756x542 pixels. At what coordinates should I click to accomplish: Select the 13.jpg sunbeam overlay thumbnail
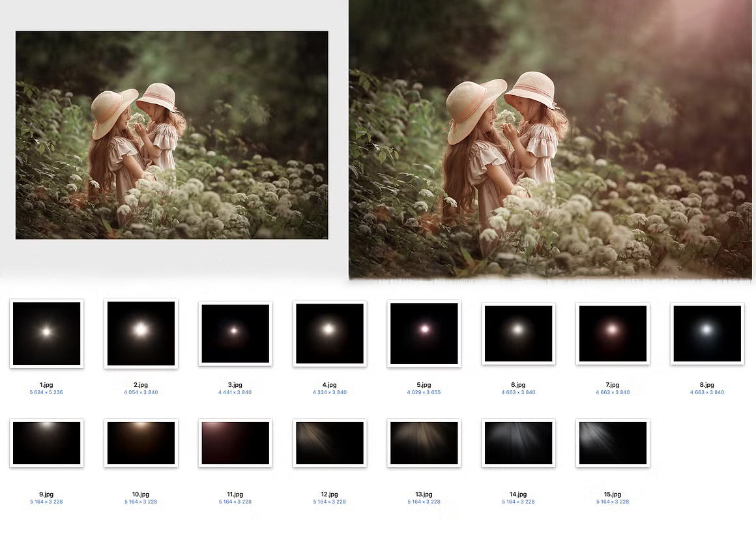(x=424, y=443)
